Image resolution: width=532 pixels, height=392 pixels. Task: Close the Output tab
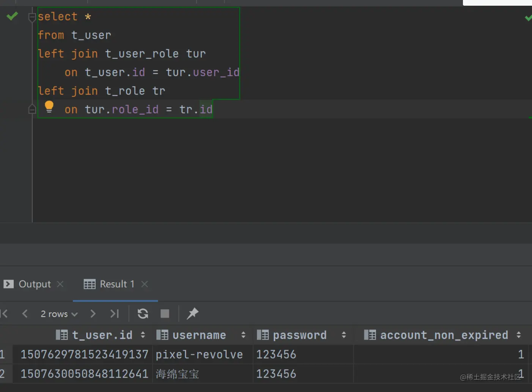(x=60, y=284)
